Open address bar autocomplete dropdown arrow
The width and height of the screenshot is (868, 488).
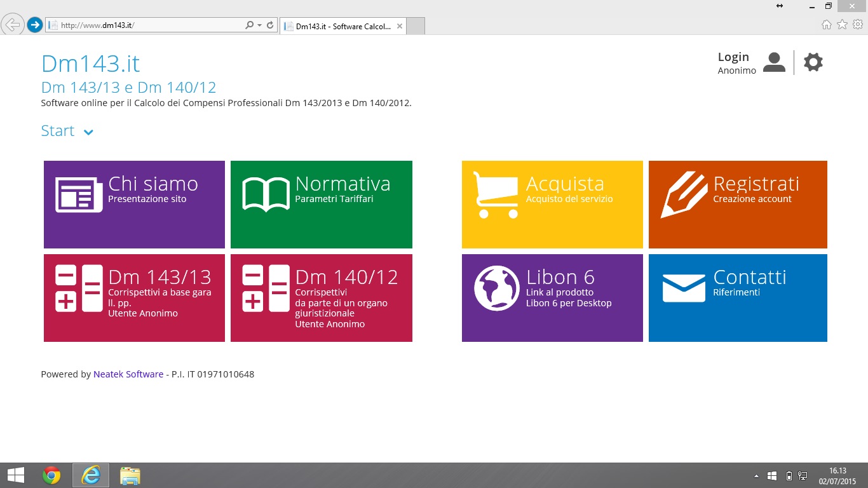click(x=259, y=25)
